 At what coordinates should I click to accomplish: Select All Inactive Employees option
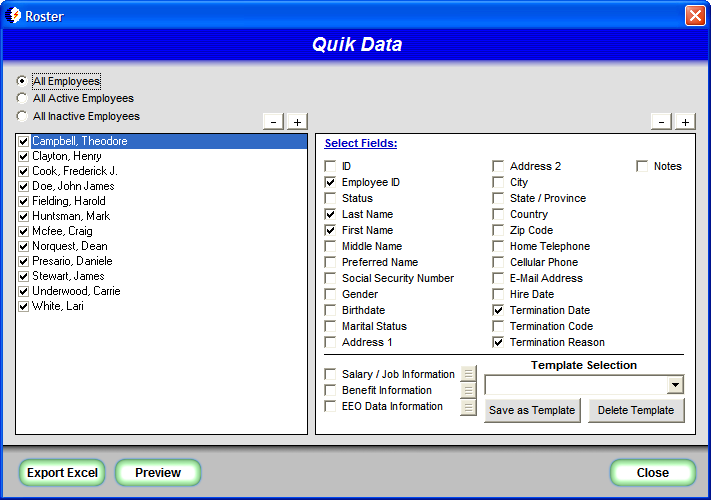tap(22, 116)
